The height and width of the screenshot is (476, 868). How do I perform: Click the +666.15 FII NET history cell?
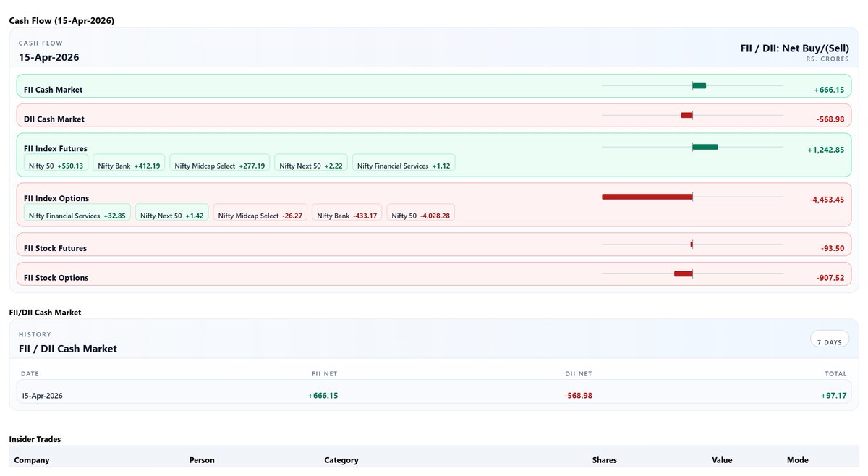pos(323,396)
